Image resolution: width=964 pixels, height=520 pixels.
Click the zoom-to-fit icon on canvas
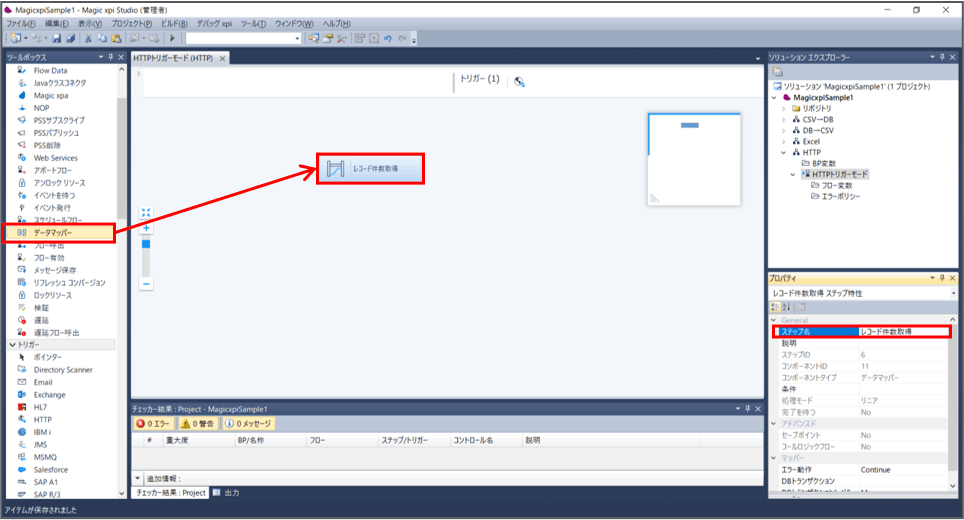tap(146, 213)
